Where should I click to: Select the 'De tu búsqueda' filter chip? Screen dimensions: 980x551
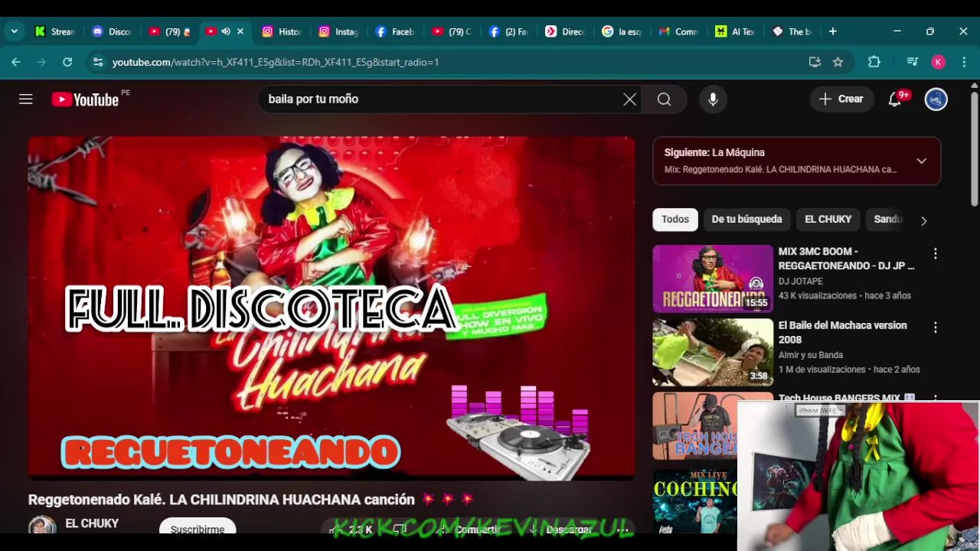746,219
